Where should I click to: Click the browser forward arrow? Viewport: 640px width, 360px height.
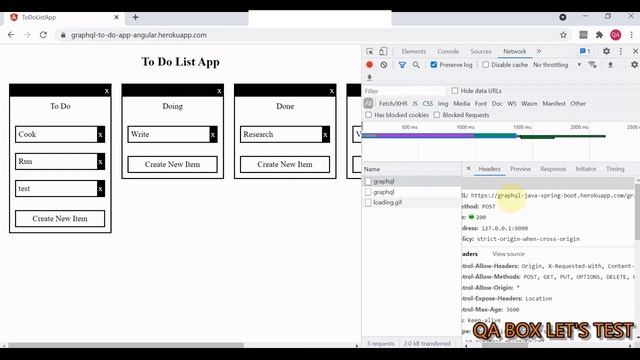[x=27, y=35]
